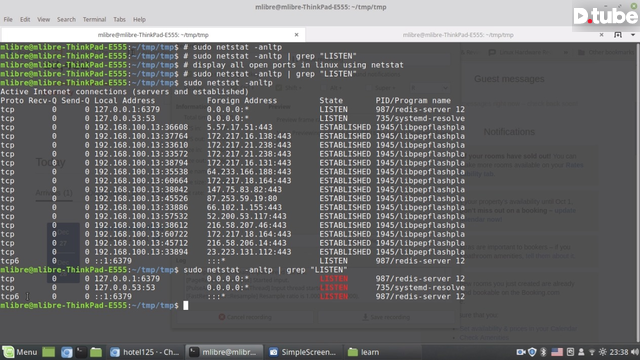Image resolution: width=640 pixels, height=360 pixels.
Task: Open the clock showing 23:38
Action: [x=619, y=352]
